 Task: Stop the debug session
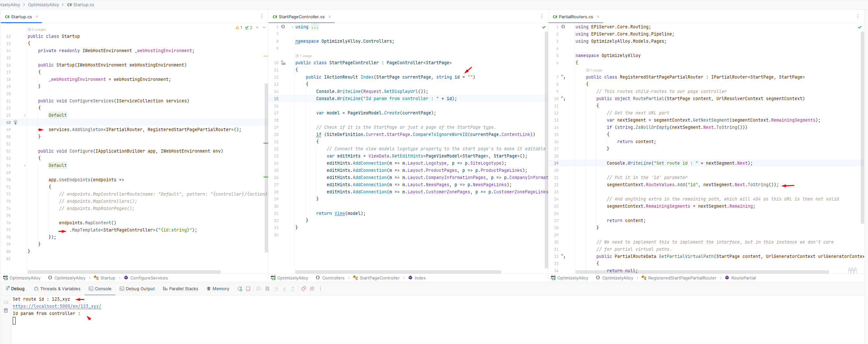point(248,289)
